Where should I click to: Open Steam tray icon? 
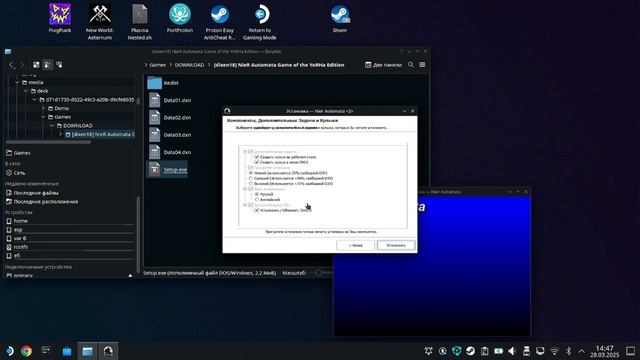pos(471,351)
